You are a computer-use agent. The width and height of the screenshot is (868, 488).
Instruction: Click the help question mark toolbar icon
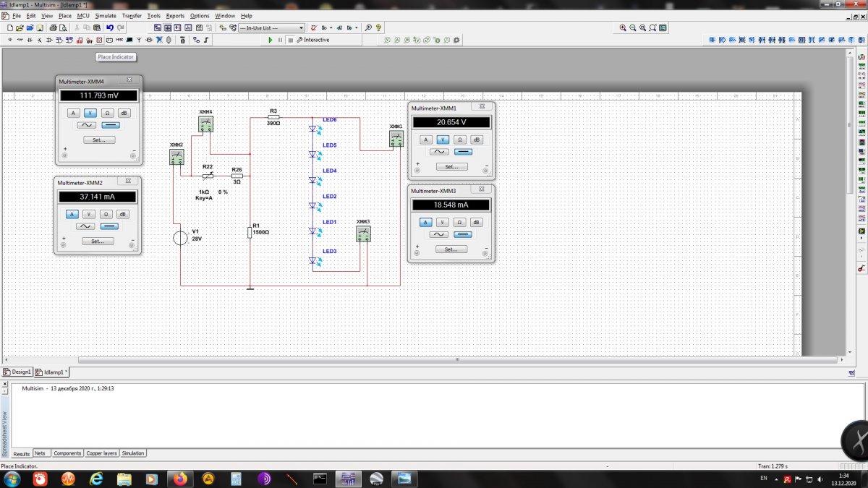coord(378,27)
